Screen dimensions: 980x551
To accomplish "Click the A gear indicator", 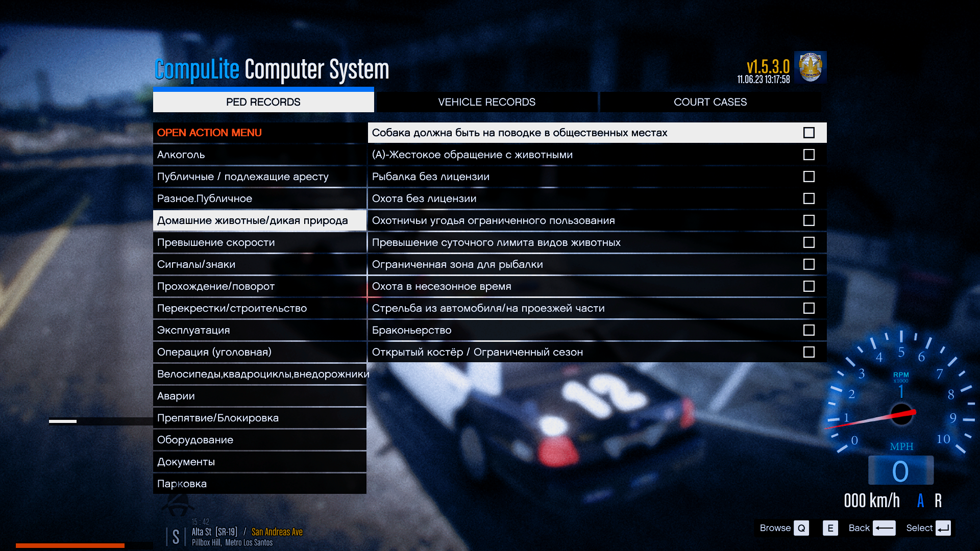I will (x=920, y=500).
